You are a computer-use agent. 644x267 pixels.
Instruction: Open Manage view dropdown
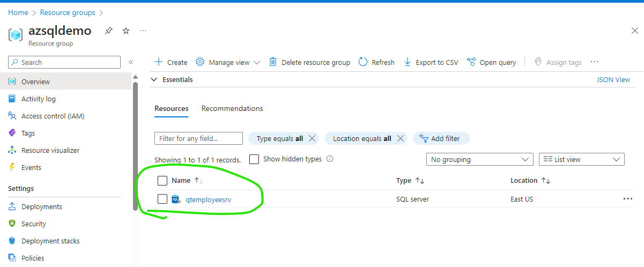tap(228, 62)
